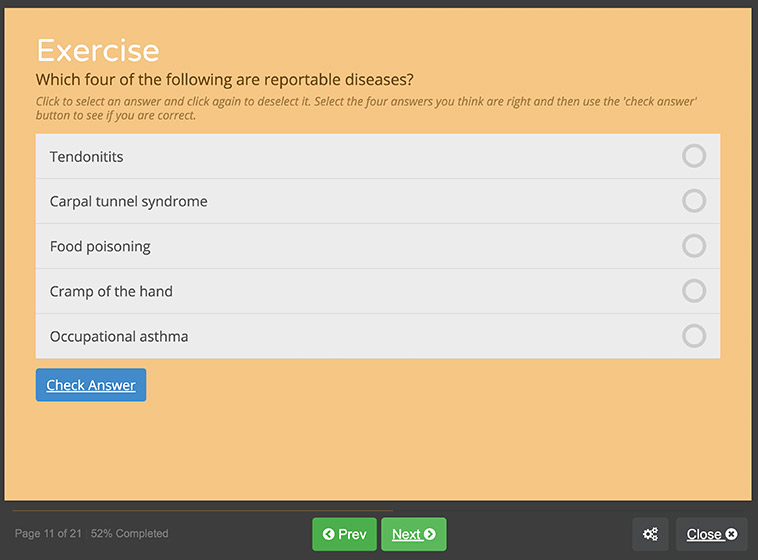Toggle the Occupational asthma radio circle
758x560 pixels.
693,336
